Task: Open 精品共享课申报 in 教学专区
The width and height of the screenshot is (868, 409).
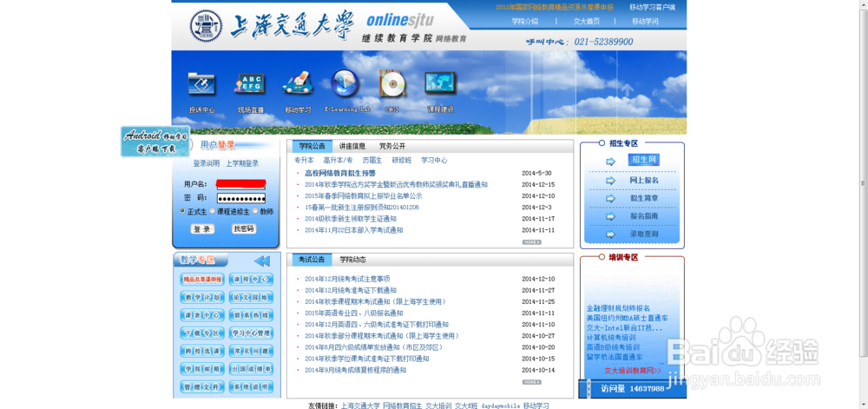Action: (202, 280)
